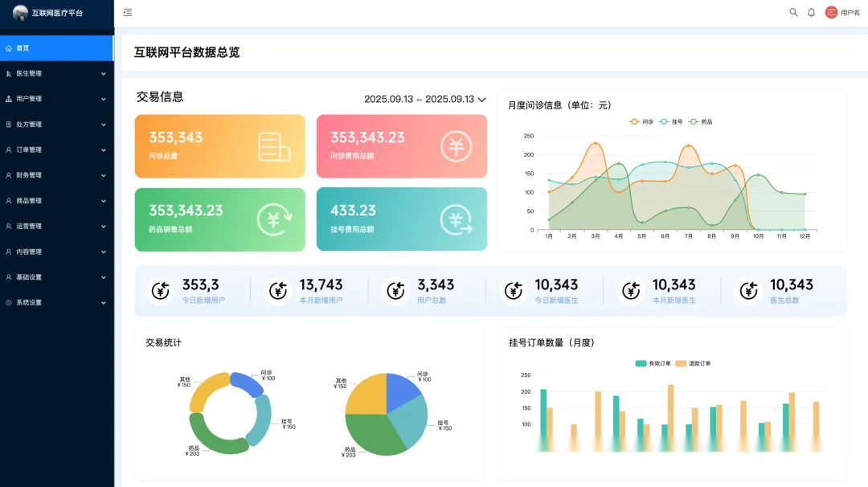Click the sidebar collapse icon in top bar
This screenshot has height=487, width=868.
click(128, 12)
